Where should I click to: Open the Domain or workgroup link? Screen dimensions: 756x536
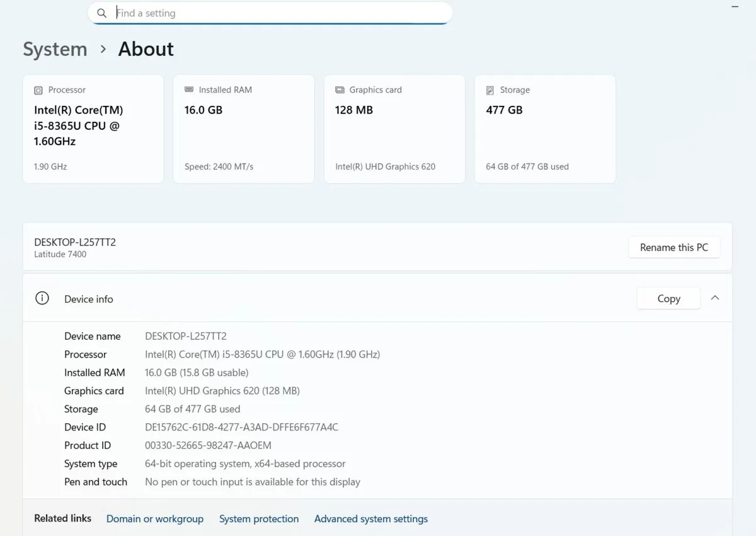tap(155, 519)
